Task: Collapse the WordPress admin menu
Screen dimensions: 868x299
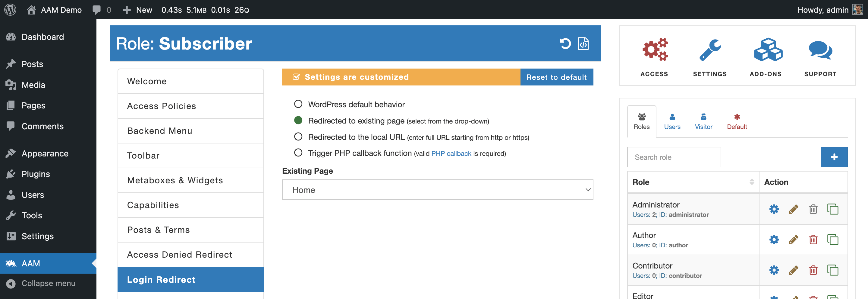Action: [48, 284]
